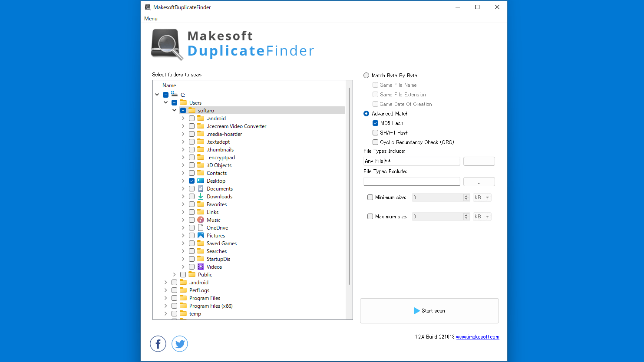The height and width of the screenshot is (362, 644).
Task: Click the File Types Exclude field
Action: (x=412, y=181)
